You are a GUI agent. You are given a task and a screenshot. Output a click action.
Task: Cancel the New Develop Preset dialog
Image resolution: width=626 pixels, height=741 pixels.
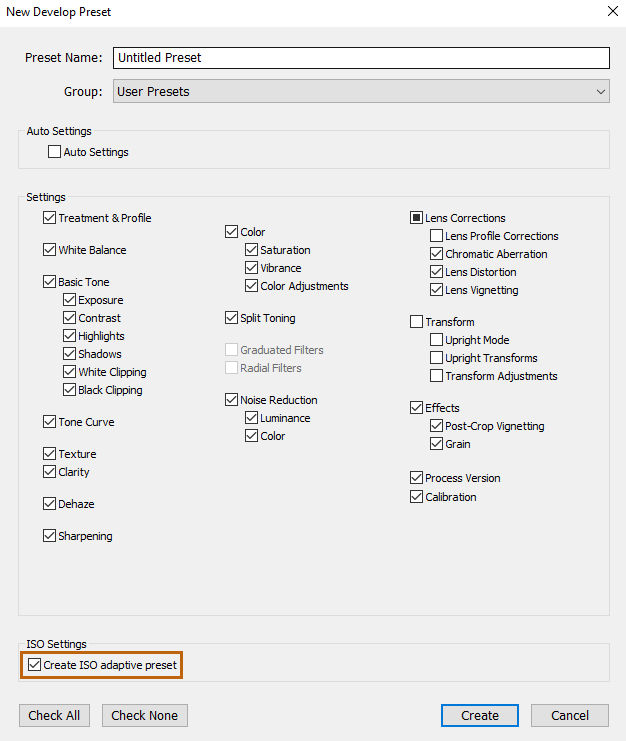570,715
